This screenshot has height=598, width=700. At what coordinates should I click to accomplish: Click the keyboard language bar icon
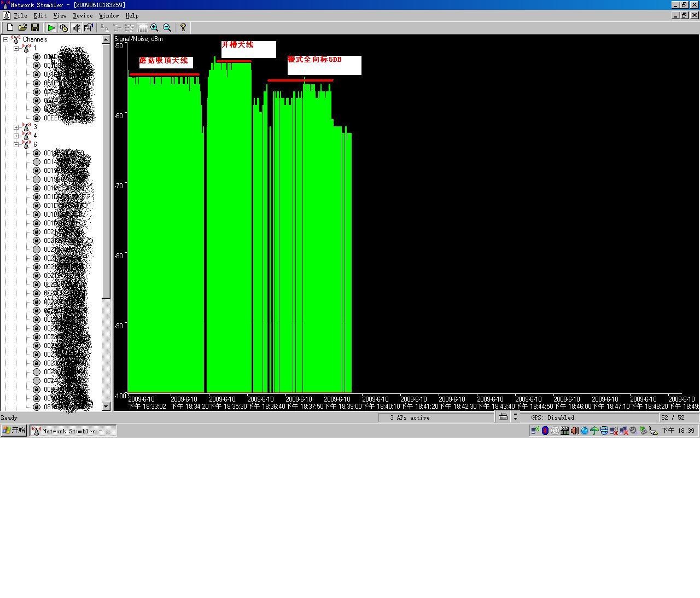coord(503,417)
